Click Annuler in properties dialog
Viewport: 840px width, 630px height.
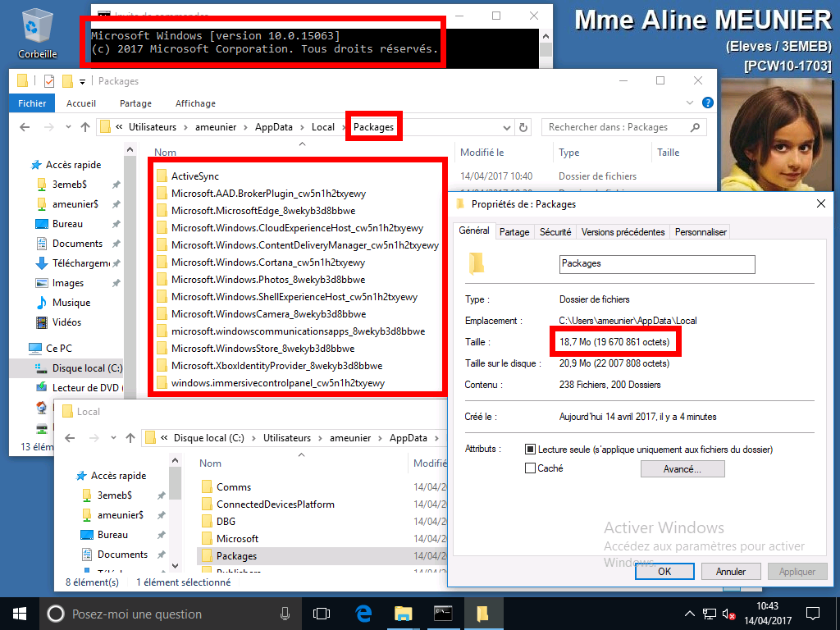pos(731,571)
